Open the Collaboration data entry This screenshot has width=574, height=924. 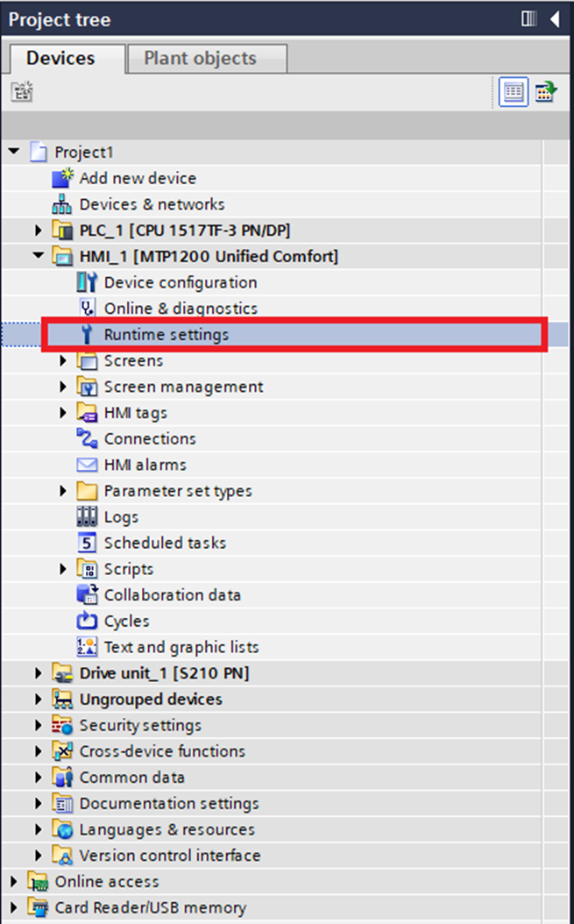click(x=172, y=595)
